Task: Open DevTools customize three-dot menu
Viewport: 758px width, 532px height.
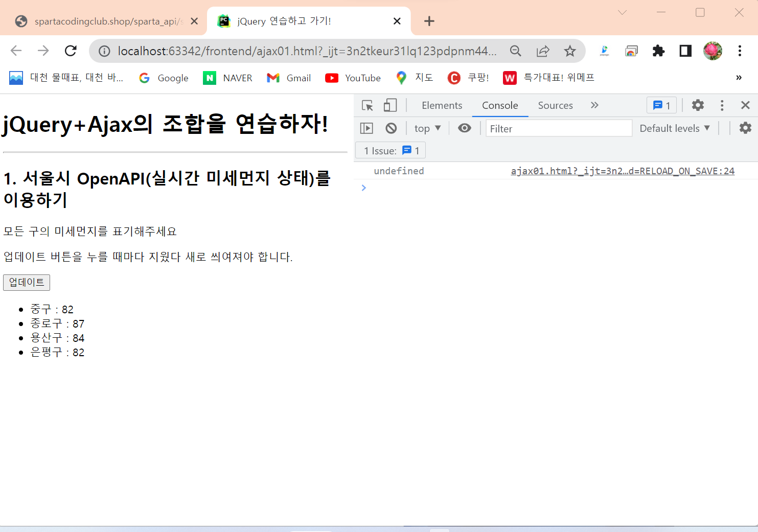Action: [x=722, y=105]
